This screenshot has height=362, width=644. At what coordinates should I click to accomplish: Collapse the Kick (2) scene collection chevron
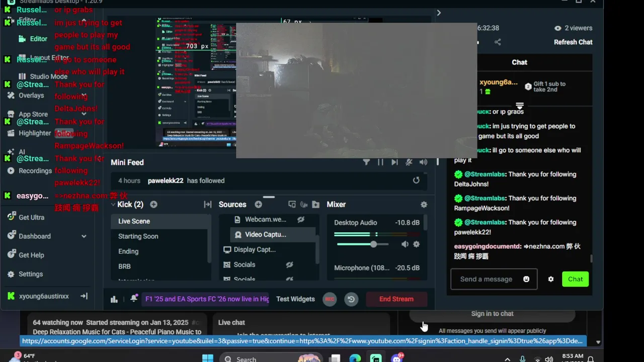[x=113, y=205]
